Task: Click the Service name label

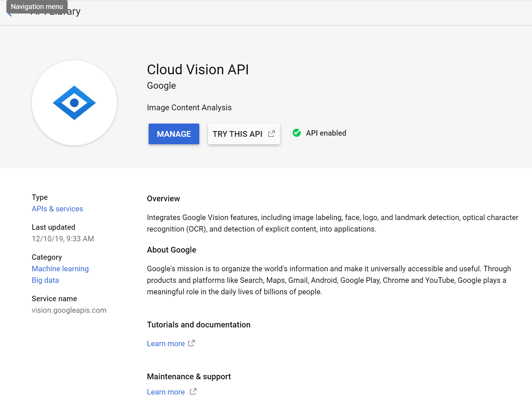Action: (x=54, y=299)
